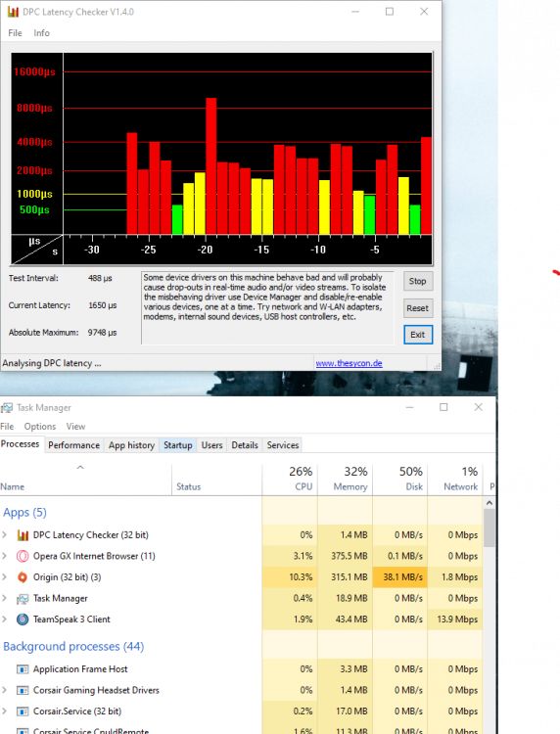Click the DPC Latency Checker title bar icon

coord(13,12)
